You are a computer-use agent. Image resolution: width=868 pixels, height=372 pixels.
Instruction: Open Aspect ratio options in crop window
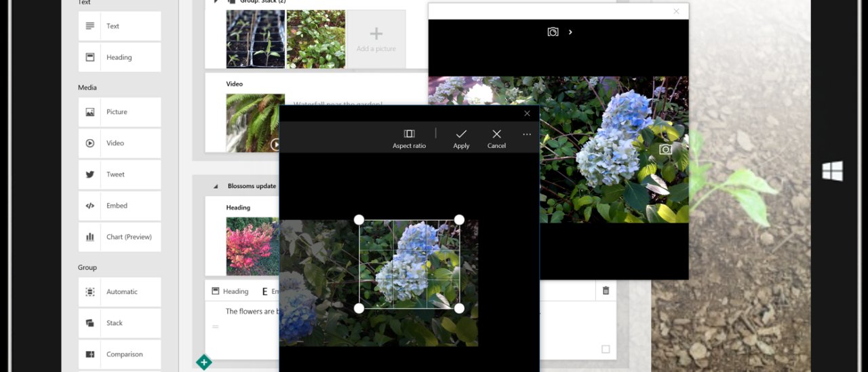point(409,138)
